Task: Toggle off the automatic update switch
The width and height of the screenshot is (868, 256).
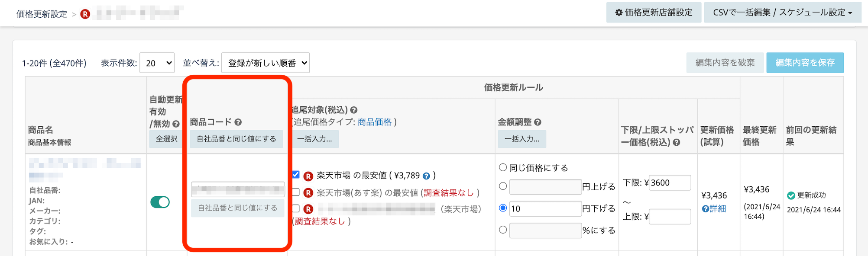Action: click(x=160, y=202)
